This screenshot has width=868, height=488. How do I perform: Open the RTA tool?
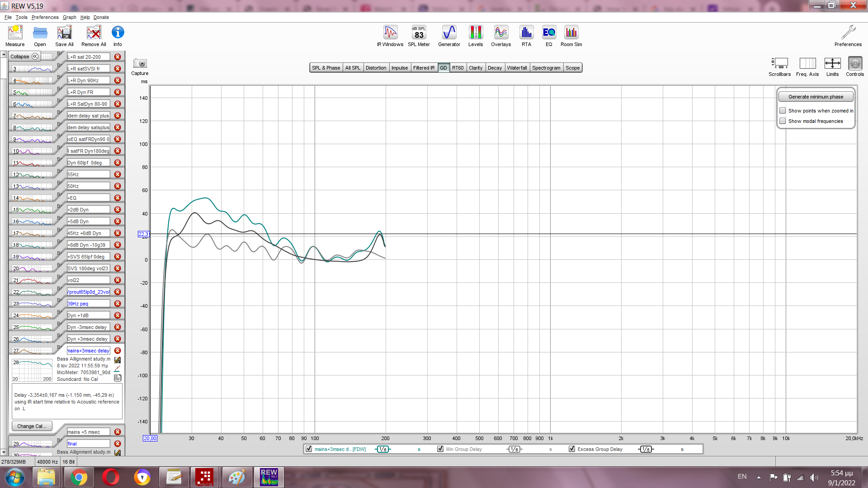[526, 36]
